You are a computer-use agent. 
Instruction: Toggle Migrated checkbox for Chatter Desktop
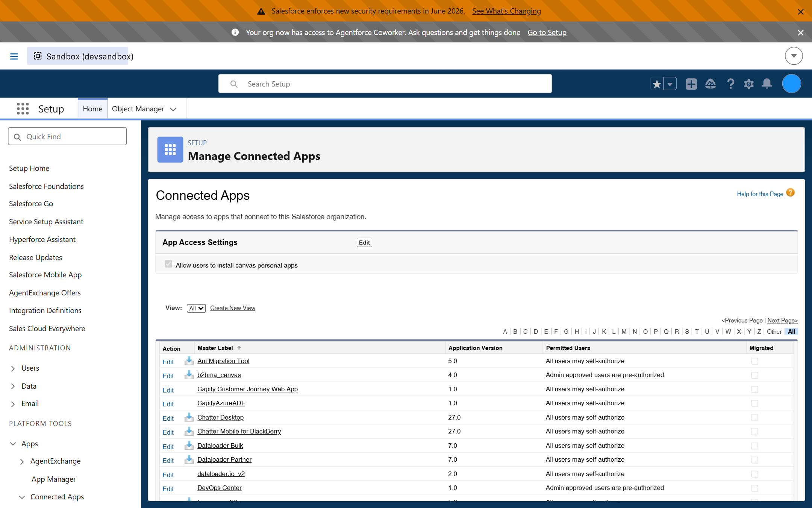[754, 418]
